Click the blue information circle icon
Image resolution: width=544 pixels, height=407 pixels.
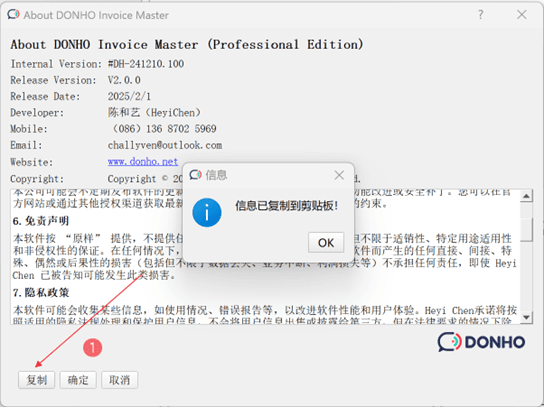point(207,212)
